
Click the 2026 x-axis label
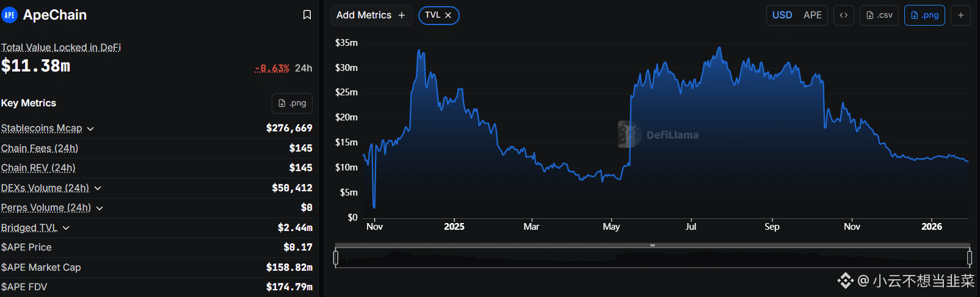[x=932, y=227]
